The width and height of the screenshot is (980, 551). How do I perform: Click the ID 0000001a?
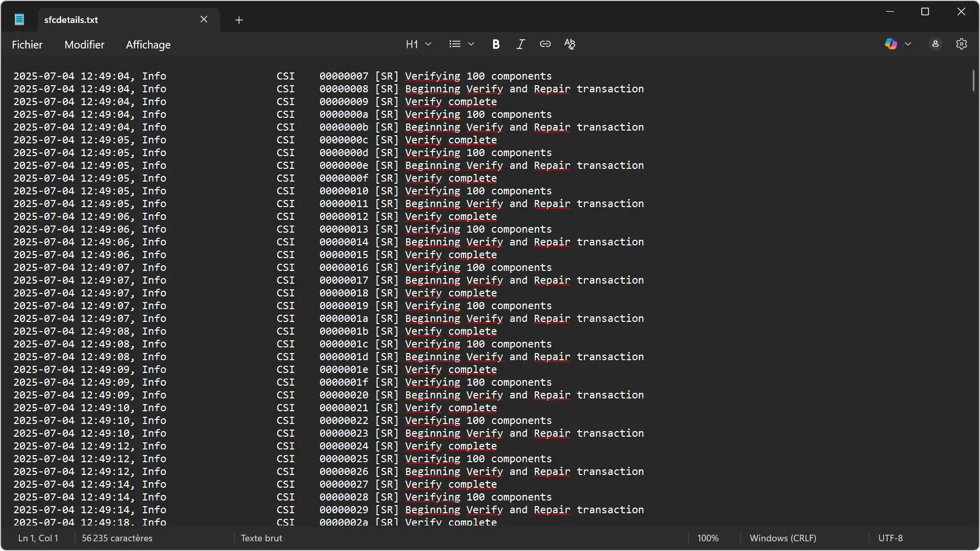click(344, 318)
